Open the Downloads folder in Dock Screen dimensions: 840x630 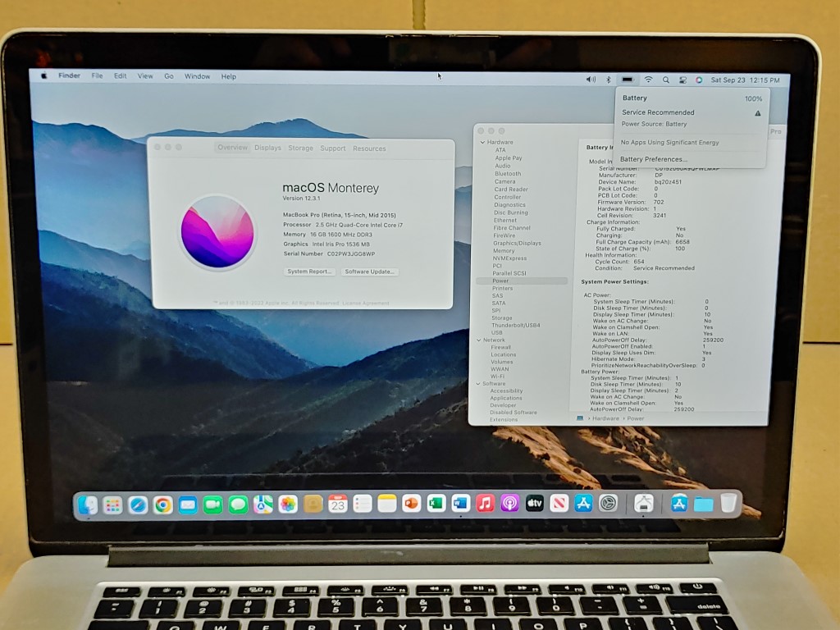pyautogui.click(x=703, y=504)
